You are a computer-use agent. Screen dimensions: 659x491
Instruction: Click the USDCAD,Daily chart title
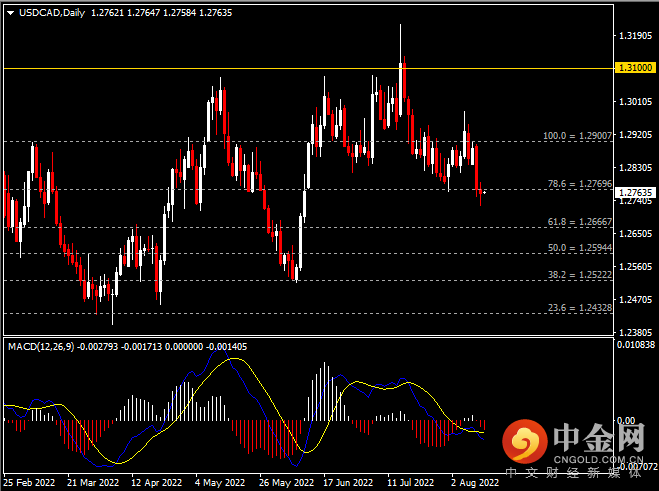click(x=52, y=13)
